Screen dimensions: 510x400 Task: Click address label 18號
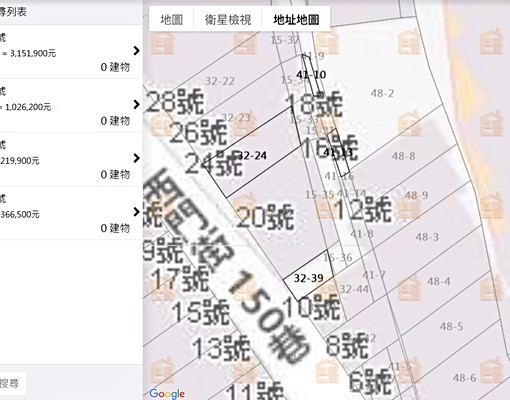point(313,104)
